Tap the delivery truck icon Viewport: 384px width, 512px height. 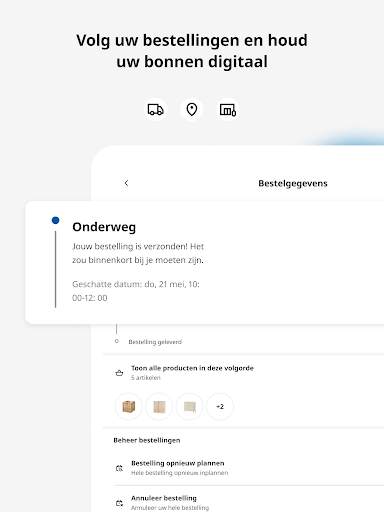pos(155,109)
